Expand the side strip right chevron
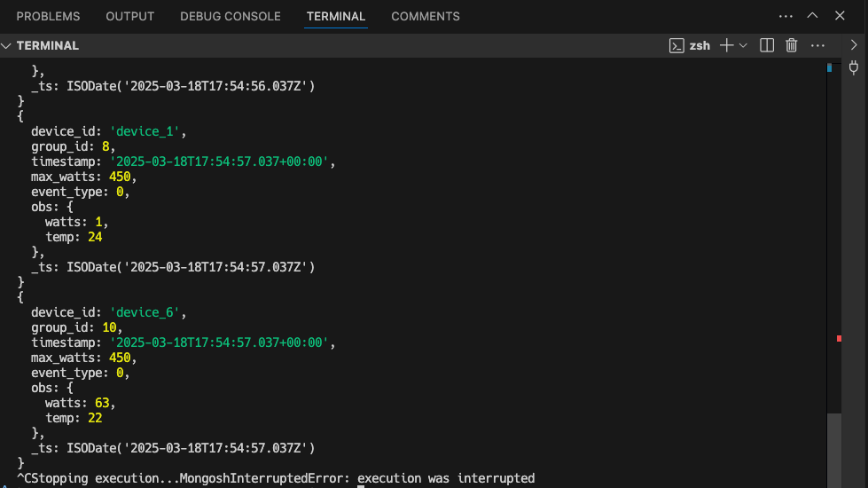Screen dimensions: 868x488 tap(854, 45)
